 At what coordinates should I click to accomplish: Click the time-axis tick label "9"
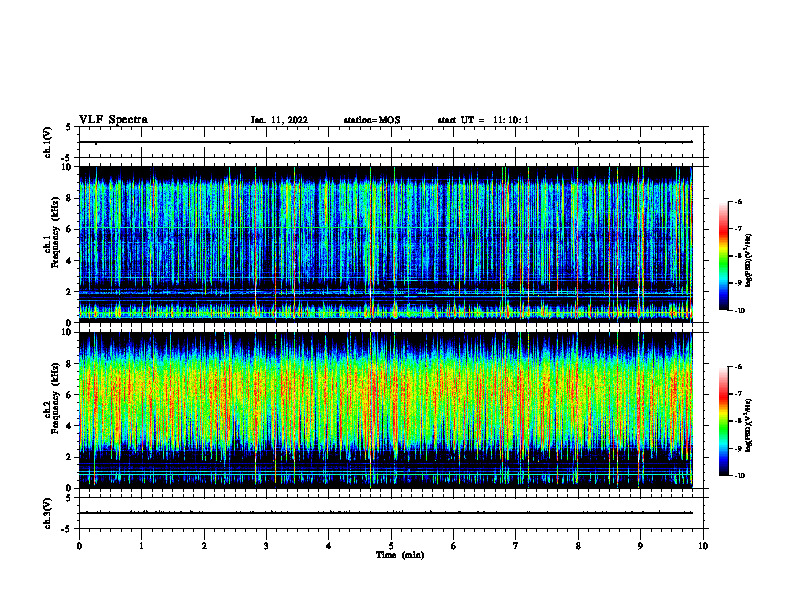pyautogui.click(x=640, y=546)
